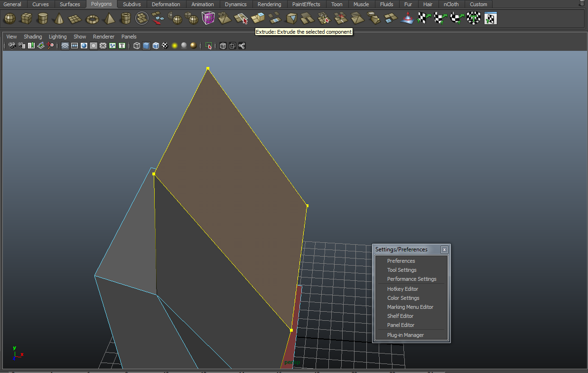588x373 pixels.
Task: Create a polygon torus from the shelf
Action: [x=92, y=18]
